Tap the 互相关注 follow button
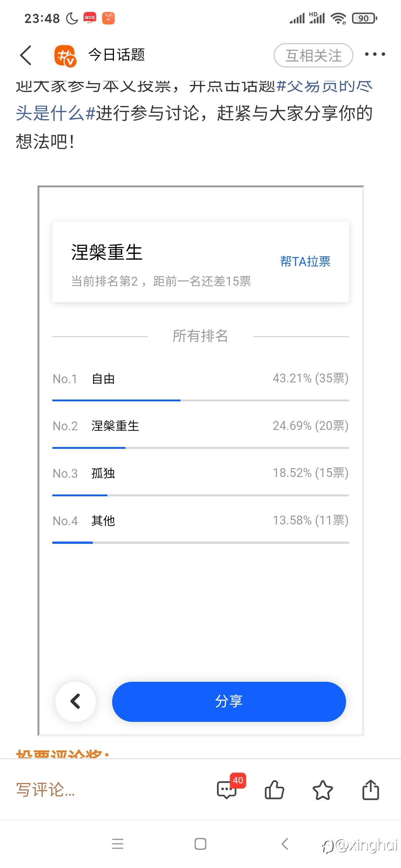 tap(313, 55)
